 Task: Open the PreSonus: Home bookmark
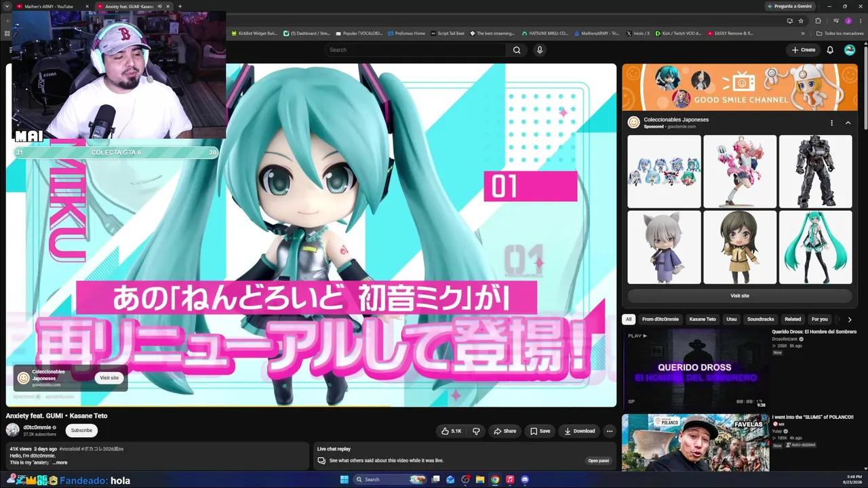407,33
